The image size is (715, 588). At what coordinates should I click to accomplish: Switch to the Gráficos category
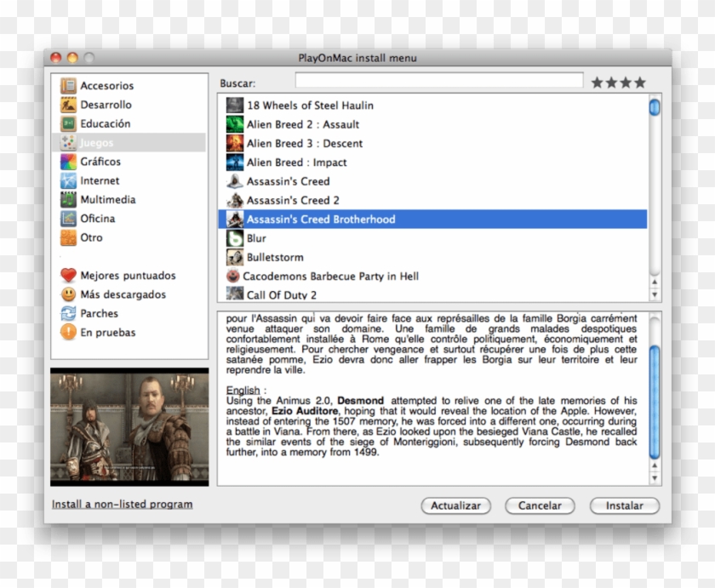pos(100,162)
